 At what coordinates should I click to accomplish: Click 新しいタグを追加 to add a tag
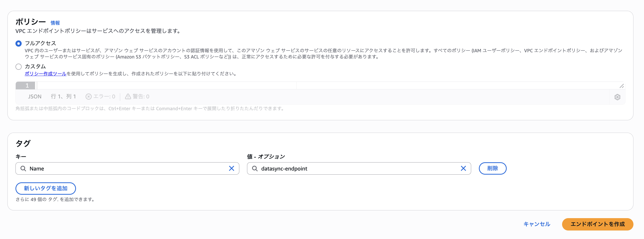coord(46,188)
